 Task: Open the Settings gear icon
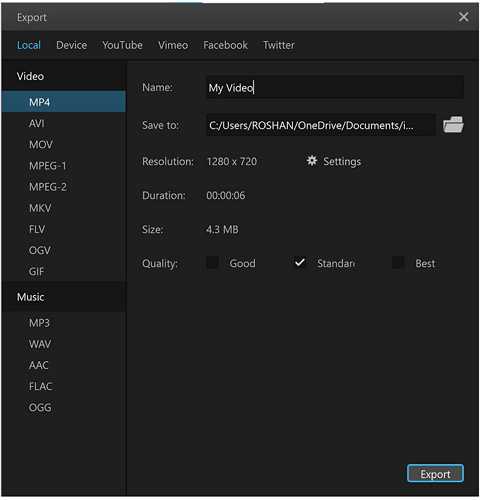tap(312, 161)
